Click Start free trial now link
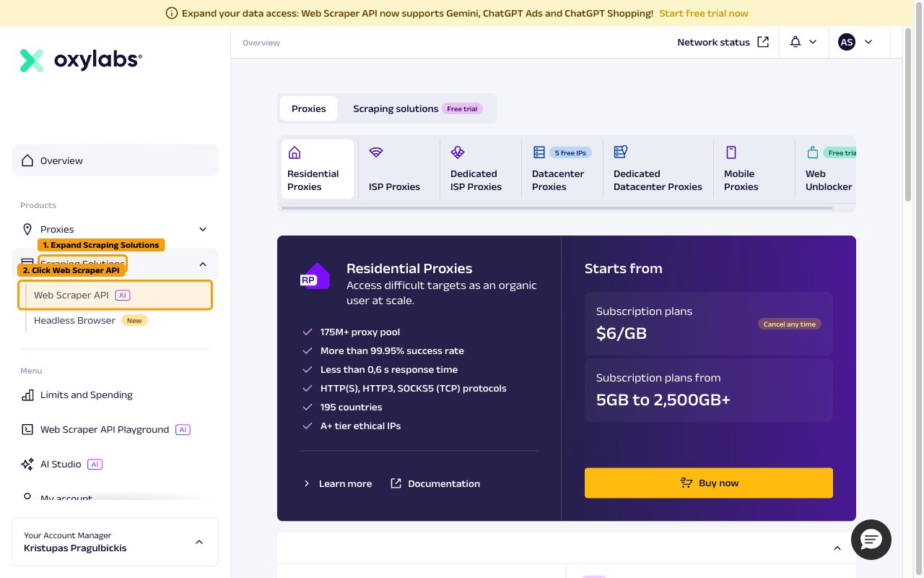924x578 pixels. click(x=704, y=13)
